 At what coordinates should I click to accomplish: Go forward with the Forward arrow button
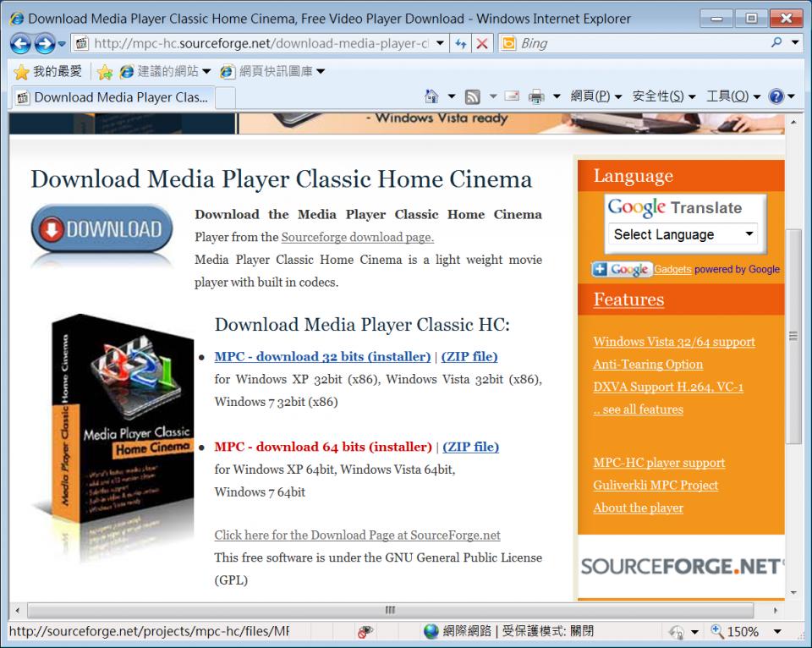point(45,43)
